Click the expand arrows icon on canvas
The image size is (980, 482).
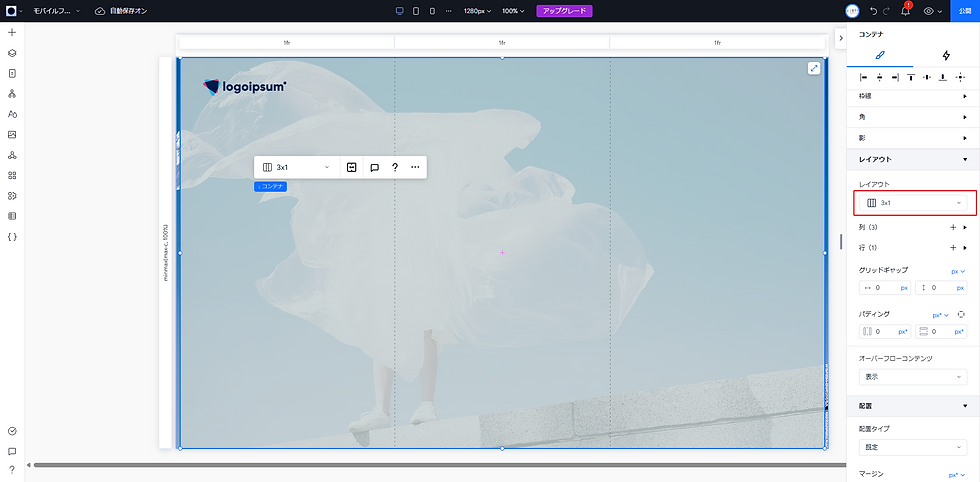pos(814,69)
